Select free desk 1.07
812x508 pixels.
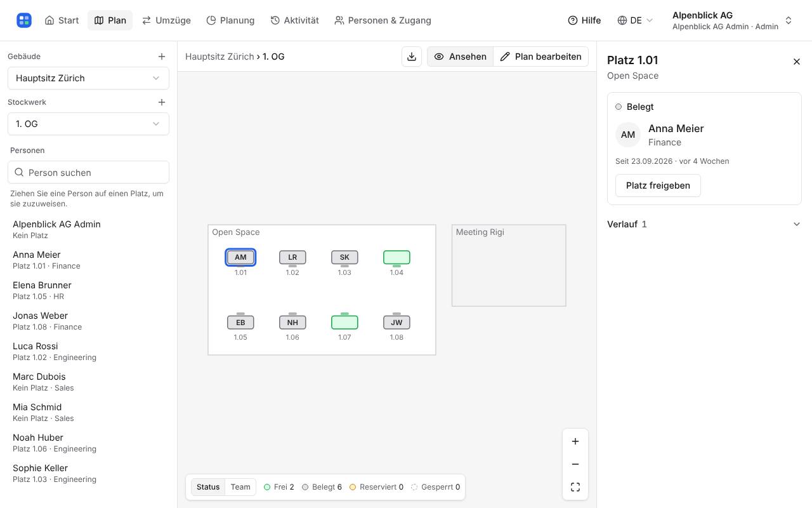coord(344,323)
